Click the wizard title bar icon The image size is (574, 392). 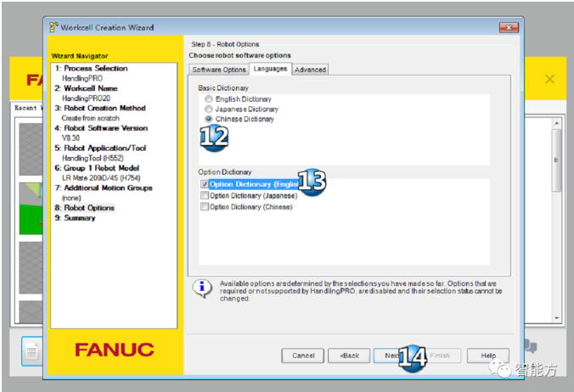tap(53, 27)
